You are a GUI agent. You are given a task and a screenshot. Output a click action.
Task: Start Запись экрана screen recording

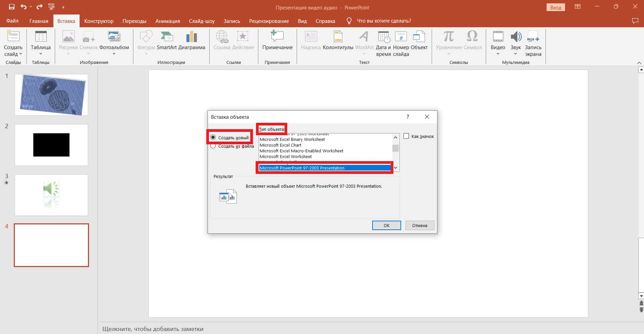(533, 44)
